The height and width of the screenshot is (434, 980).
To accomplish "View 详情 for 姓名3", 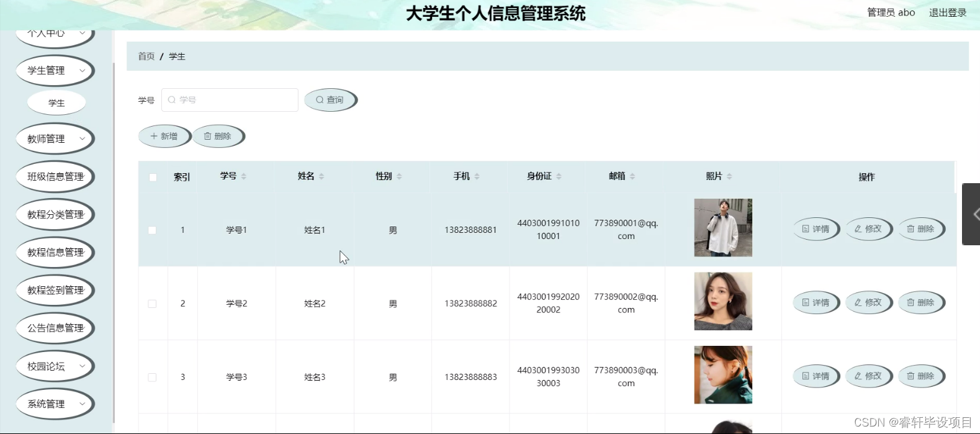I will coord(816,376).
